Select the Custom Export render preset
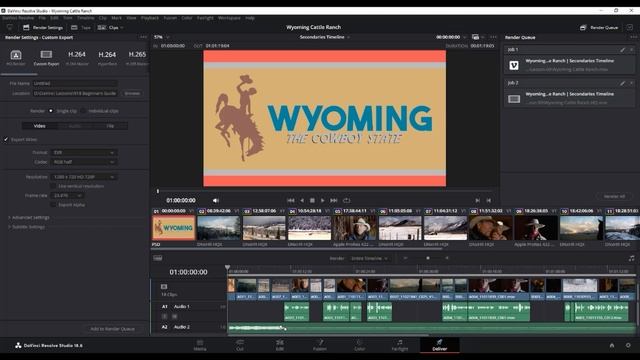Screen dimensions: 640x360 coord(46,58)
